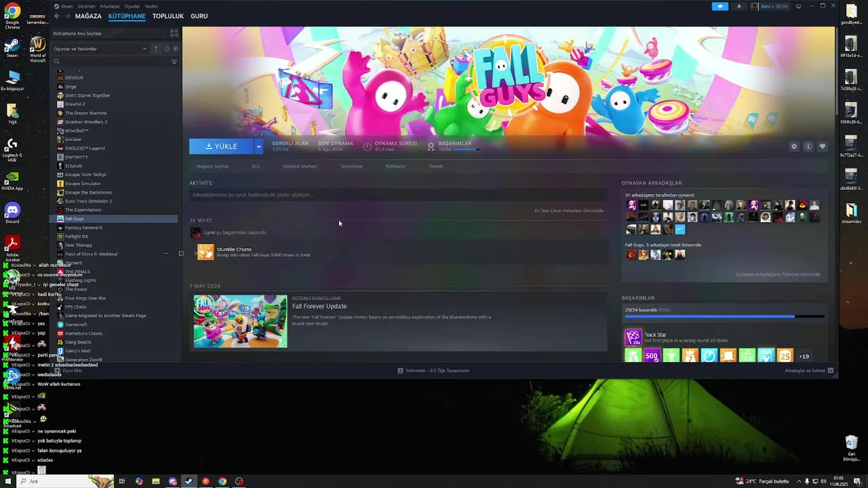Add Fall Guys to favorites heart icon
Viewport: 868px width, 488px height.
[823, 146]
